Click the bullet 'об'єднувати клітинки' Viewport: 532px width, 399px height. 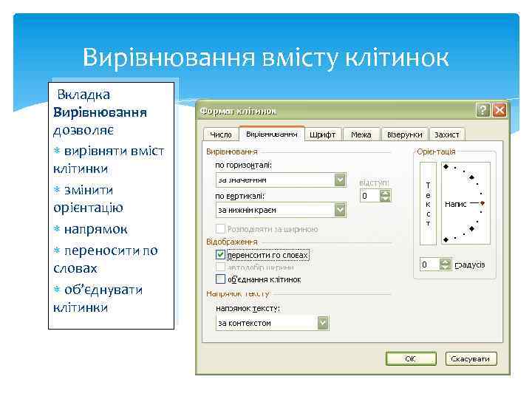pos(98,299)
